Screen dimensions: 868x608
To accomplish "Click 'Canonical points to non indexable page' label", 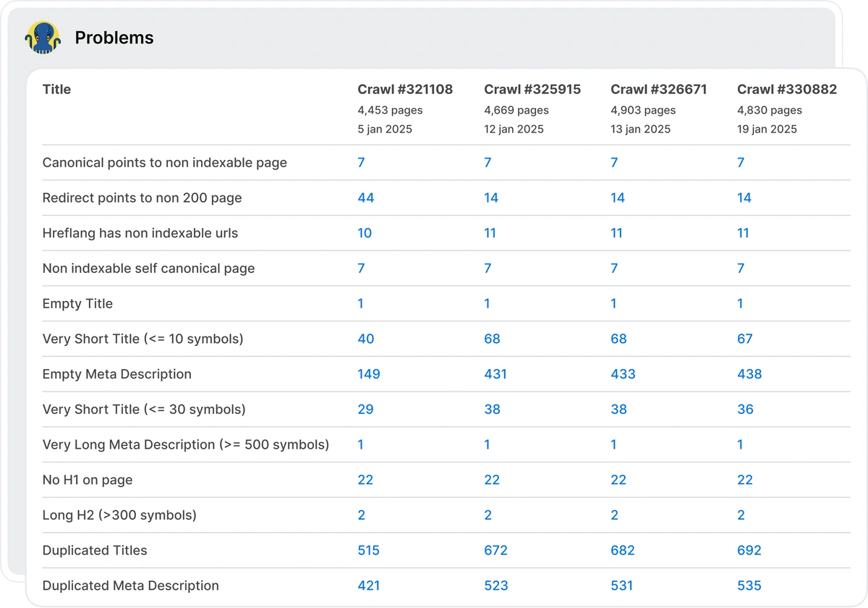I will click(164, 163).
